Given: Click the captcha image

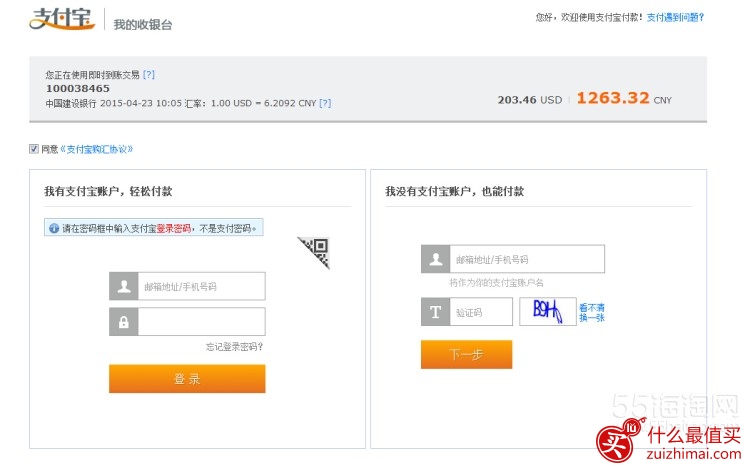Looking at the screenshot, I should click(x=548, y=312).
